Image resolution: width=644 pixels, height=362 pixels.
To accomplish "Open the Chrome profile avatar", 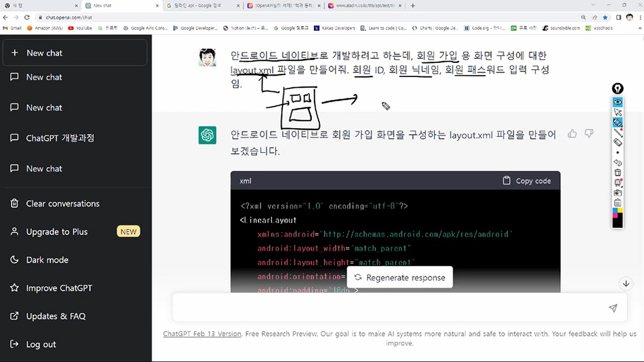I will [630, 17].
